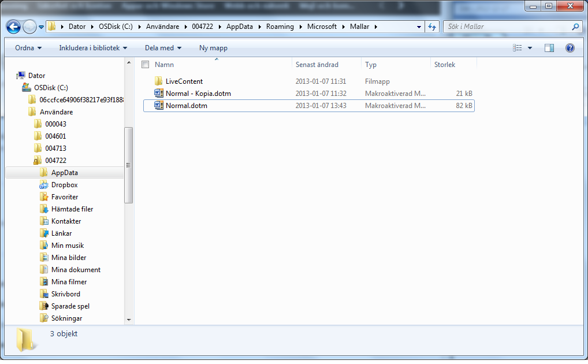Click the Roaming breadcrumb in address bar
The height and width of the screenshot is (364, 588).
[x=280, y=27]
